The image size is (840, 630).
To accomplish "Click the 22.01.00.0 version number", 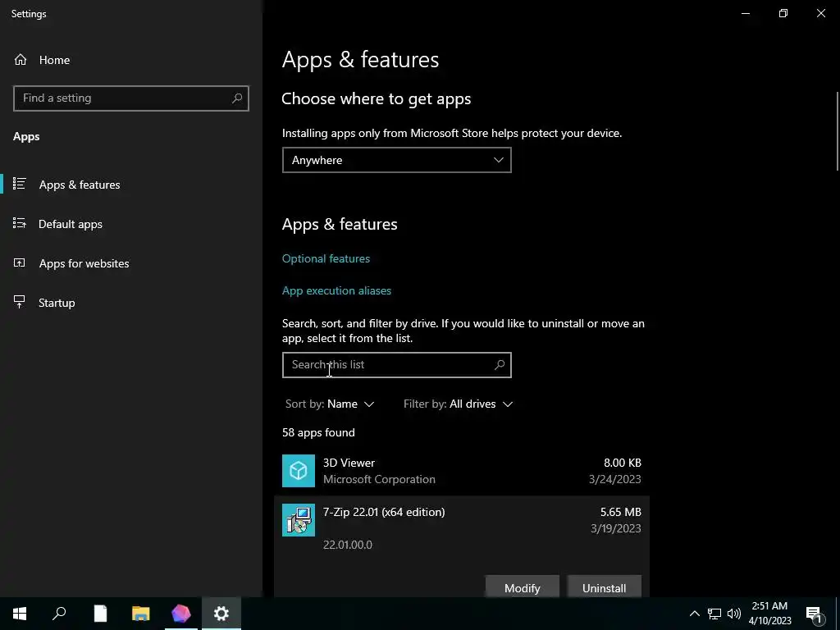I will point(348,545).
